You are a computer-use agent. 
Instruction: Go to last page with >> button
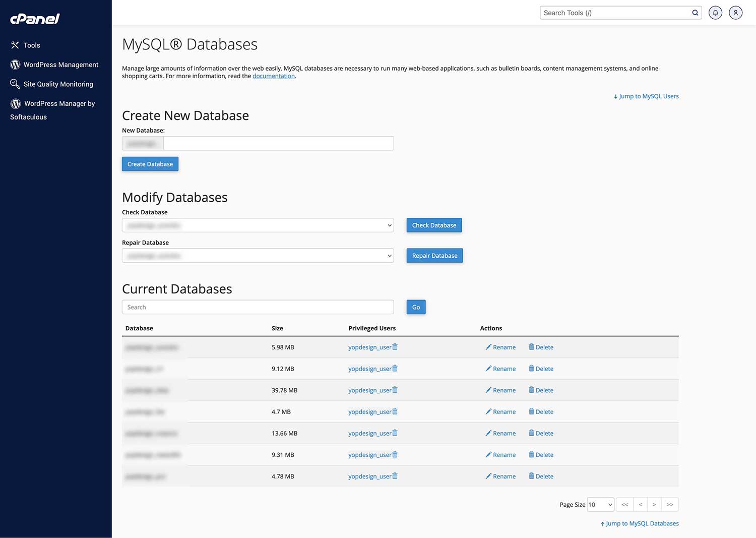pos(670,505)
